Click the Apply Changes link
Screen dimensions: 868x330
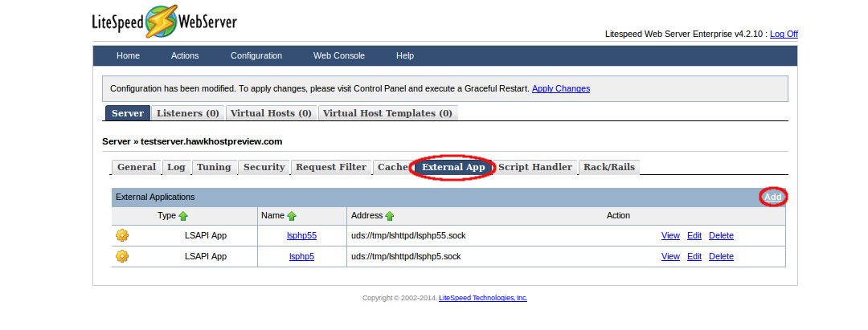pos(561,88)
